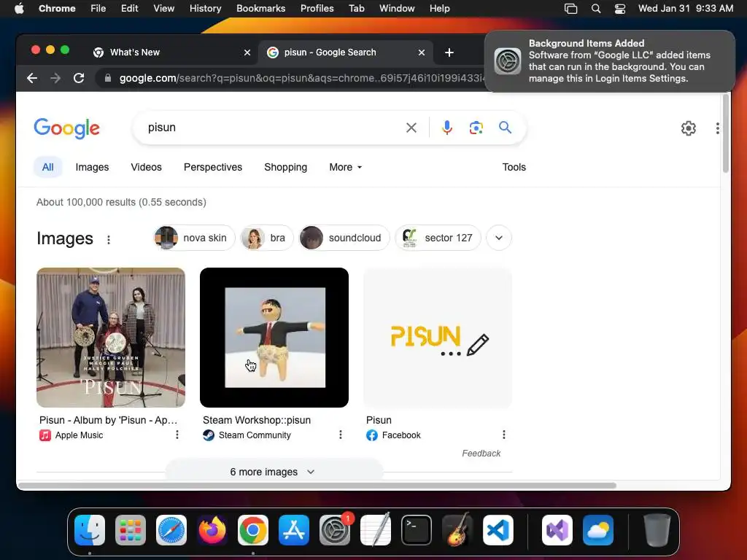This screenshot has width=747, height=560.
Task: Click the vertical page scrollbar
Action: tap(726, 133)
